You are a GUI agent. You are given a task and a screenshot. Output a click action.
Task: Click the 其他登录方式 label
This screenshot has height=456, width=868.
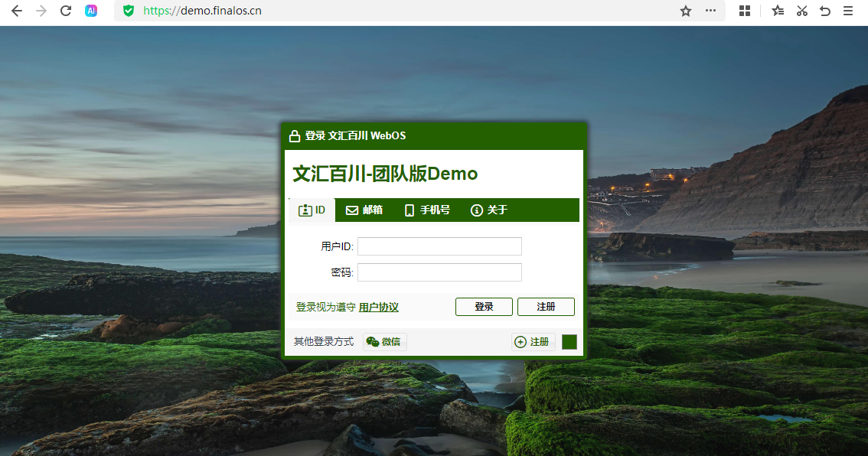coord(324,342)
